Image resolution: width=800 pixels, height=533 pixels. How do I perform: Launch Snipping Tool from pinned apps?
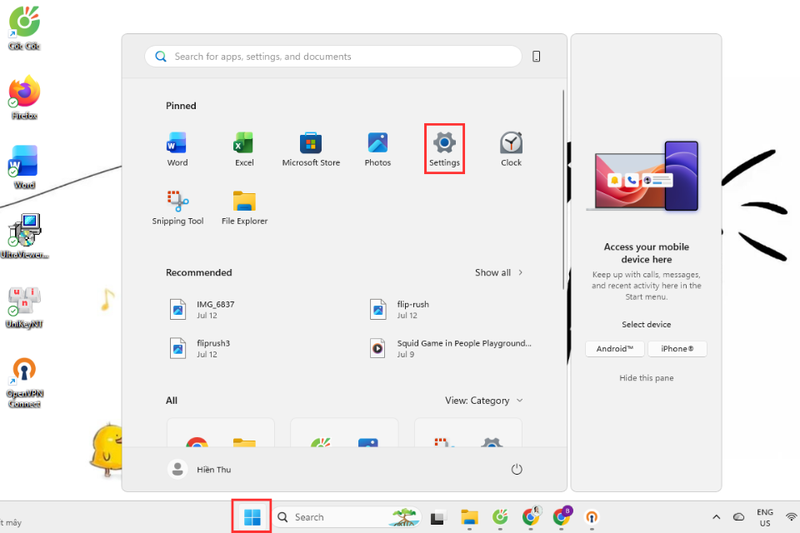pyautogui.click(x=178, y=208)
